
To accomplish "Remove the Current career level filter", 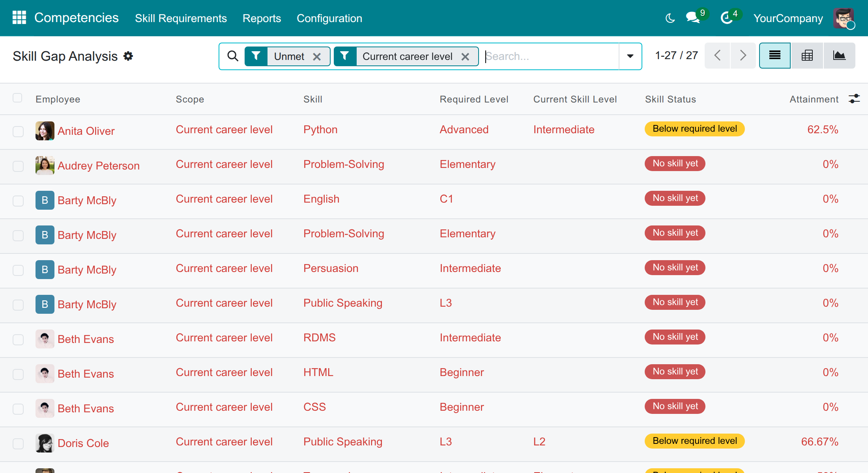I will (465, 57).
